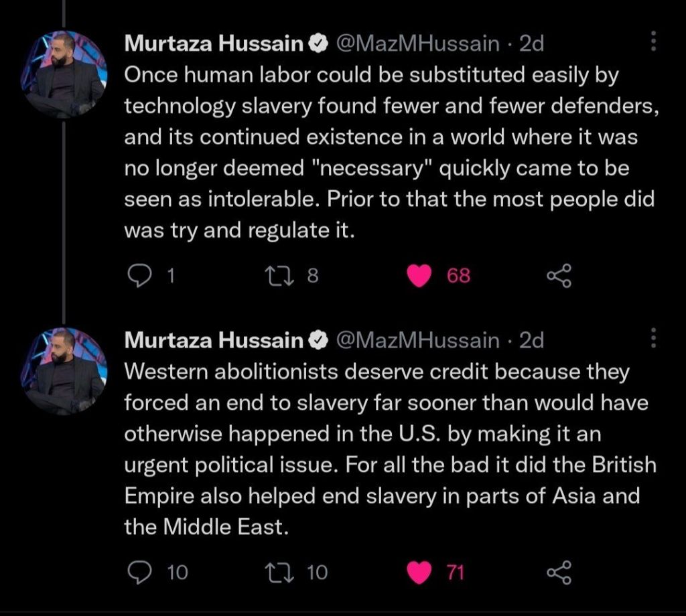686x616 pixels.
Task: Open the 2d timestamp on the first tweet
Action: (x=532, y=44)
